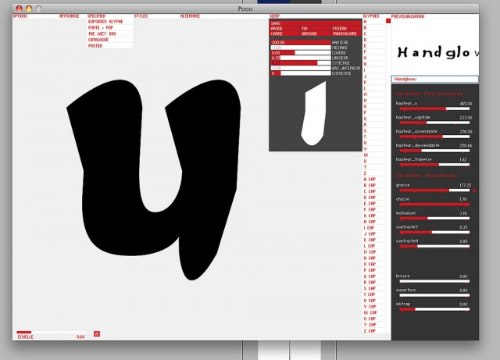
Task: Adjust the serif HAUTEUR slider
Action: [301, 43]
